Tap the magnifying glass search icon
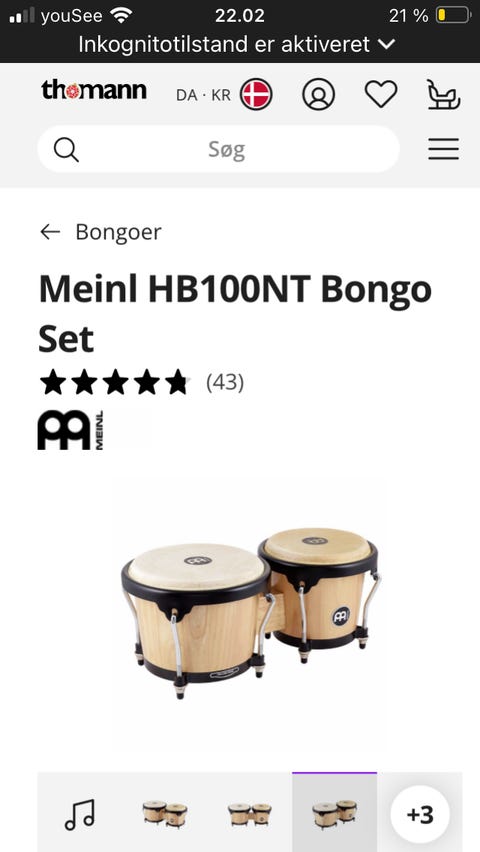This screenshot has height=852, width=480. [66, 149]
